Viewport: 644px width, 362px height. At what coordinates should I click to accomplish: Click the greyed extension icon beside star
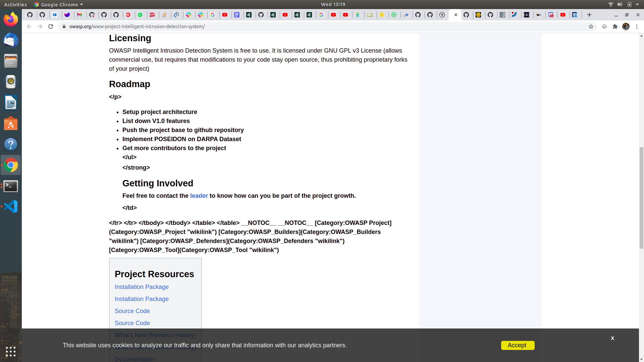tap(604, 26)
